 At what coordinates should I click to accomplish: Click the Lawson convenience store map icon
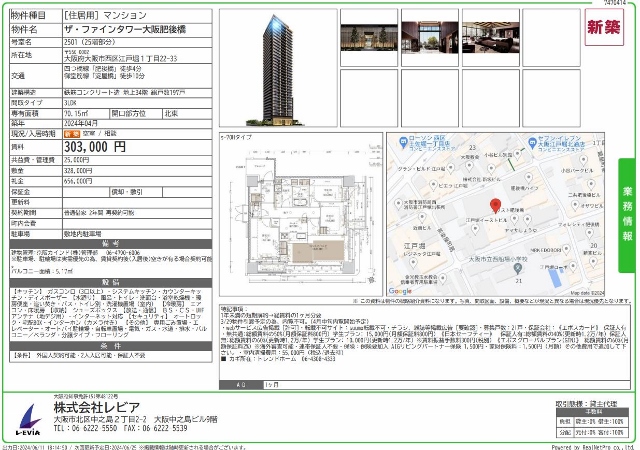pyautogui.click(x=403, y=143)
